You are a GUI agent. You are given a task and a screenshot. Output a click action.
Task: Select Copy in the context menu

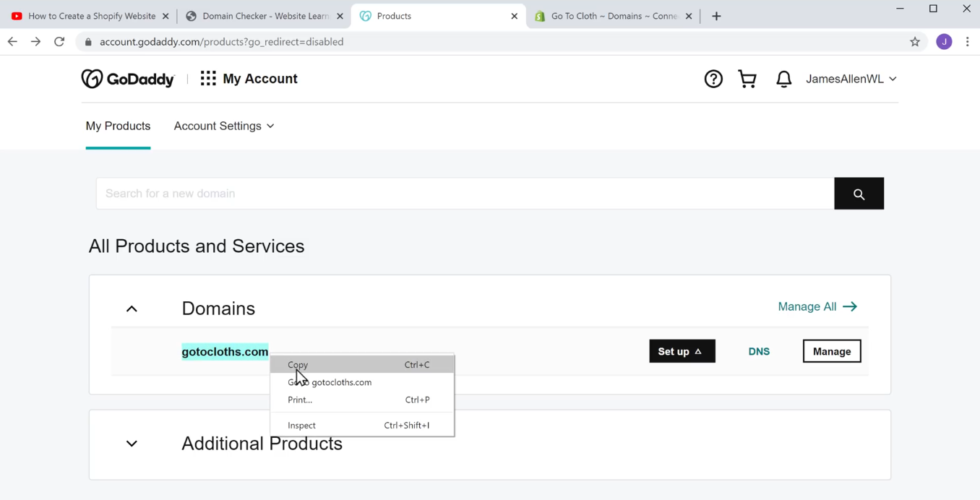click(x=362, y=365)
